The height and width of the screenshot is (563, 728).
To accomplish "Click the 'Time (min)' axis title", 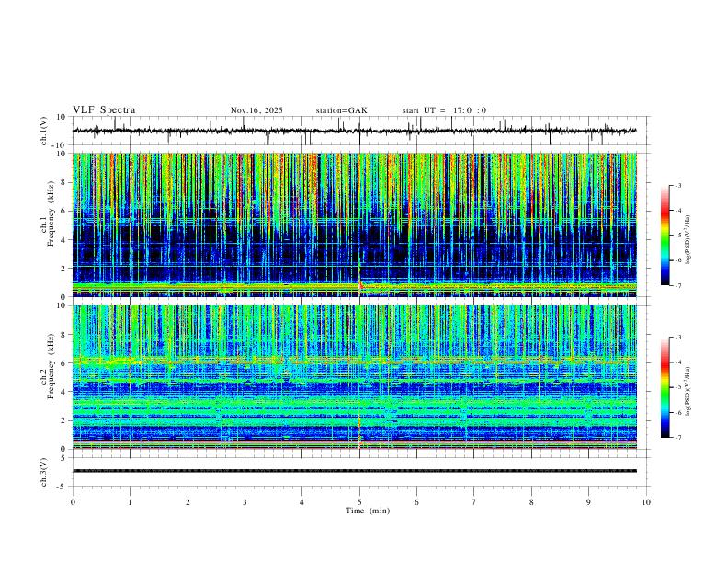I will [368, 511].
